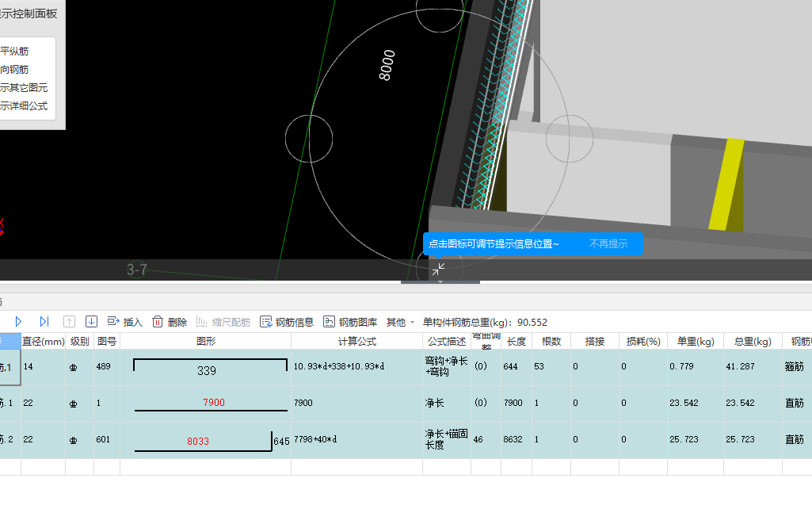Image resolution: width=812 pixels, height=505 pixels.
Task: Click the 根数 column header
Action: (551, 341)
